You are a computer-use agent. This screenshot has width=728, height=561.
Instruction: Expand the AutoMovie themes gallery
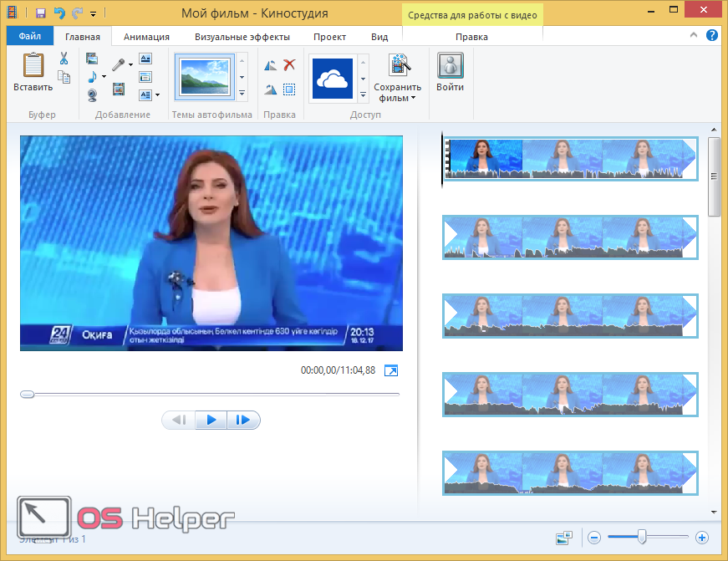(x=242, y=93)
